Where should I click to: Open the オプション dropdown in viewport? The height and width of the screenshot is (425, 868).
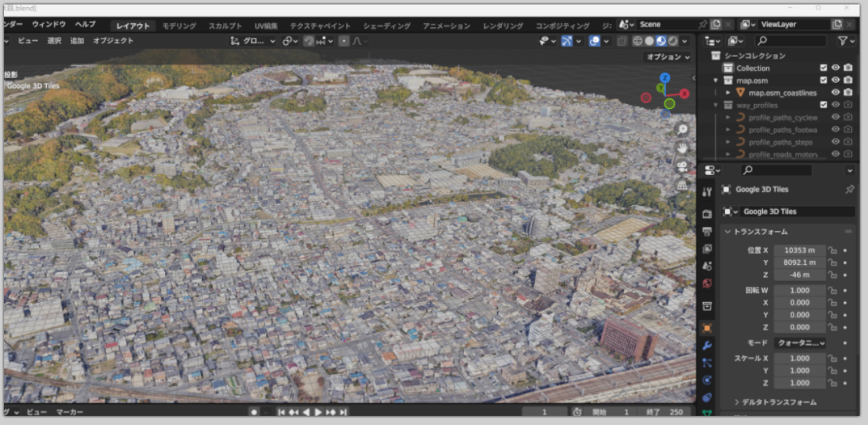(x=667, y=57)
